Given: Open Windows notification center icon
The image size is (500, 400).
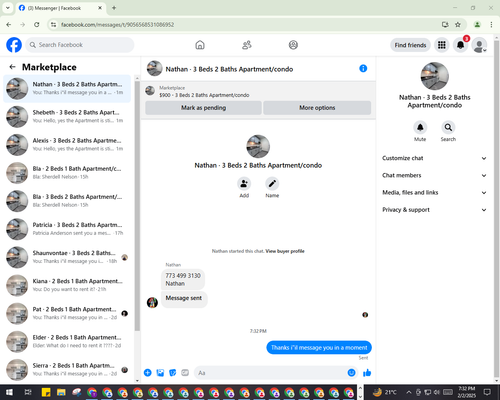Looking at the screenshot, I should pyautogui.click(x=487, y=392).
